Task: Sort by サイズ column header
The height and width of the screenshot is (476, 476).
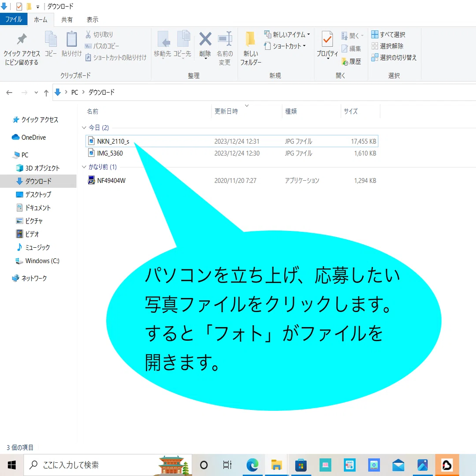Action: coord(351,112)
